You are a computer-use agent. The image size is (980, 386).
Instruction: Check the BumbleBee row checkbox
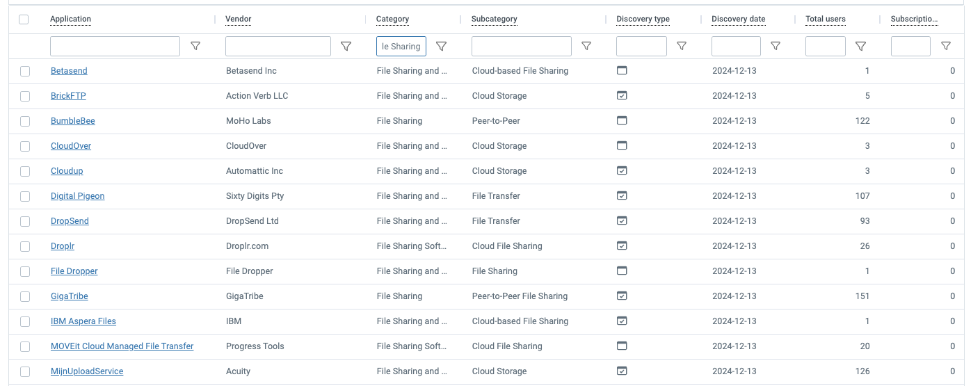(25, 121)
